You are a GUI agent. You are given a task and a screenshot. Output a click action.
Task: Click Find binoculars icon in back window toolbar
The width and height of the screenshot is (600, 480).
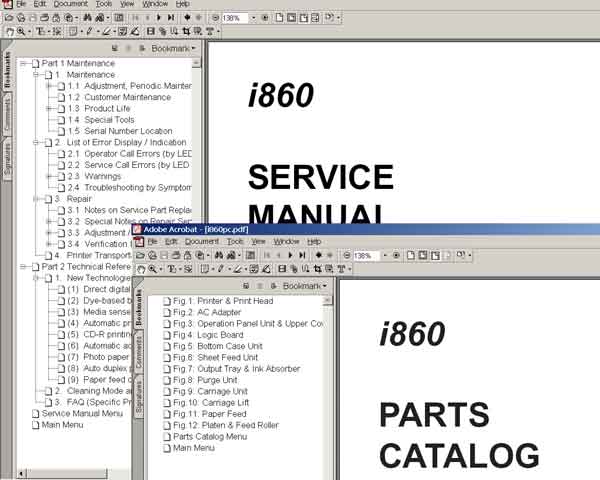click(x=87, y=18)
